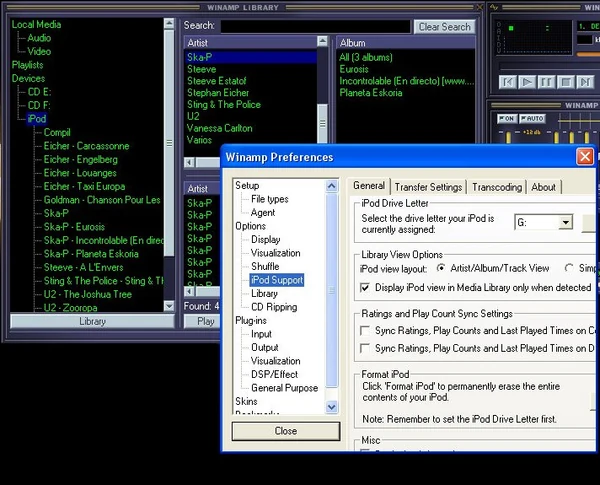The width and height of the screenshot is (600, 485).
Task: Select CD E: under Devices
Action: pyautogui.click(x=39, y=92)
